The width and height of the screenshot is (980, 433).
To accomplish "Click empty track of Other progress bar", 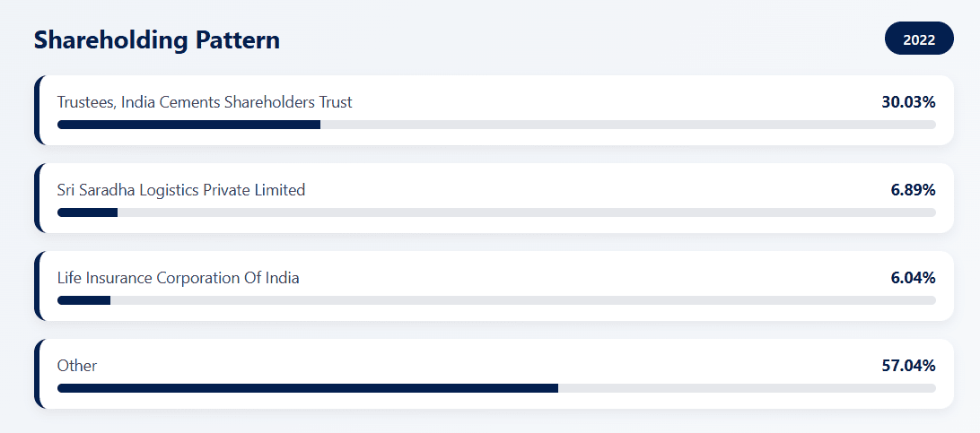I will [747, 388].
